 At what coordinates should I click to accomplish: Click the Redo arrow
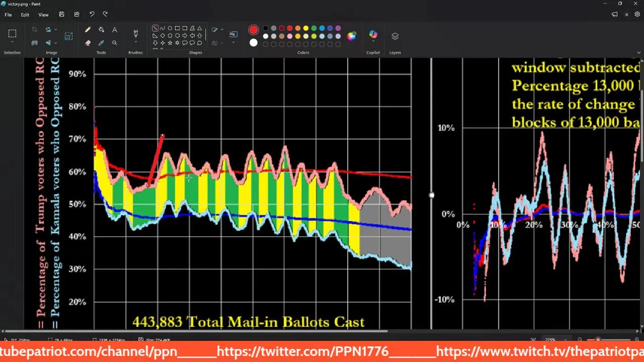pyautogui.click(x=105, y=14)
